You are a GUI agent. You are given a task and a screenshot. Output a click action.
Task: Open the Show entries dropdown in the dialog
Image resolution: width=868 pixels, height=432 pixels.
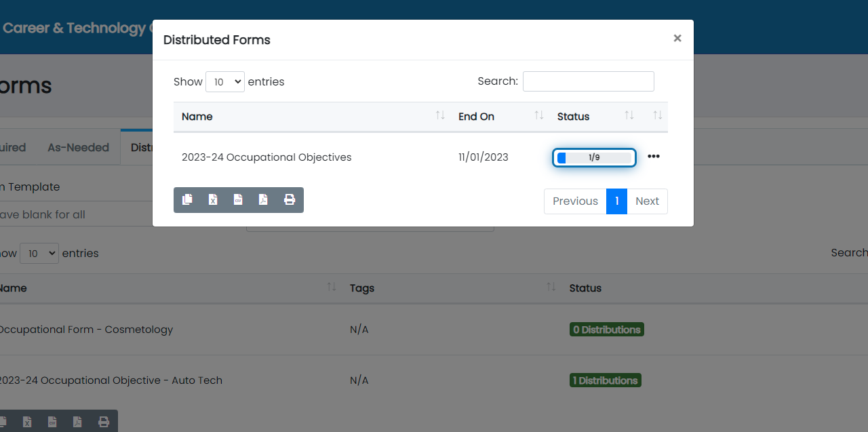point(225,82)
